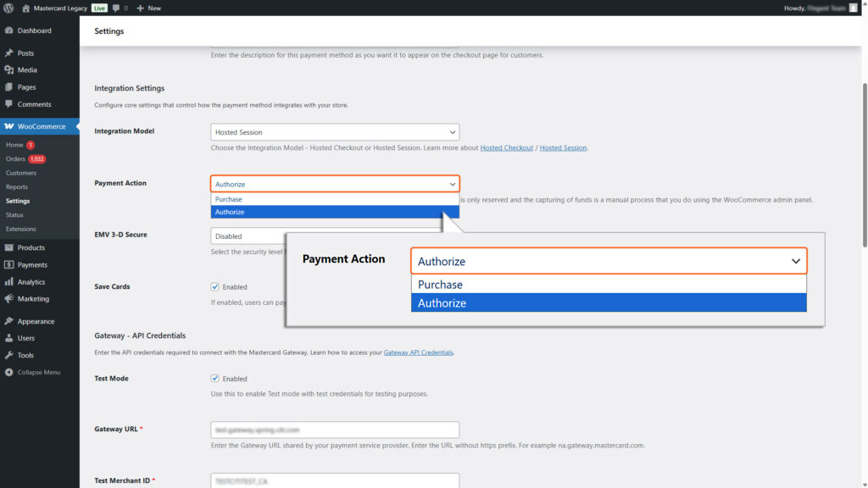868x488 pixels.
Task: Open the Payments section
Action: click(x=31, y=263)
